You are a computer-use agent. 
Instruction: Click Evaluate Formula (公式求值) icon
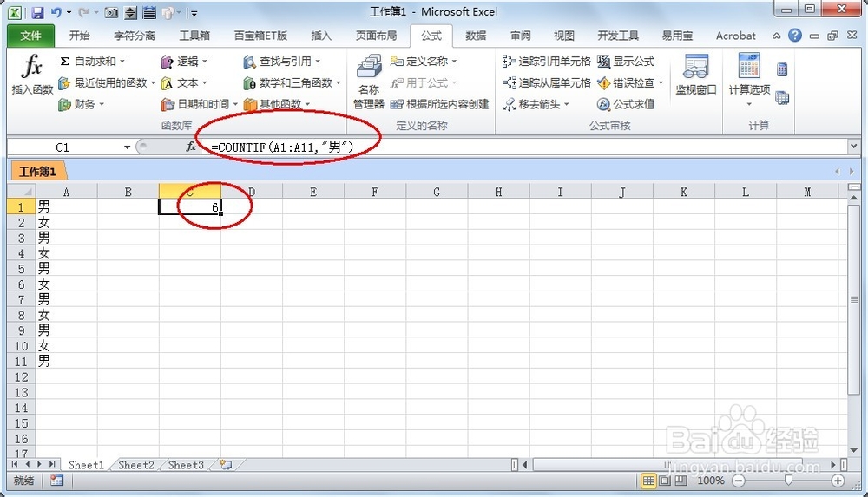pos(626,104)
